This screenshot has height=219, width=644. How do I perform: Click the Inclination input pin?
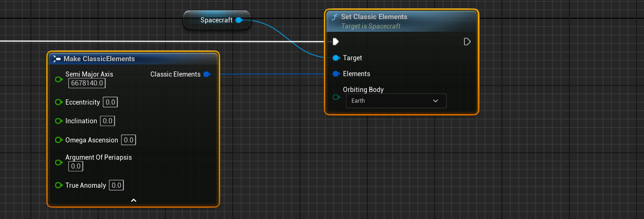(x=58, y=121)
